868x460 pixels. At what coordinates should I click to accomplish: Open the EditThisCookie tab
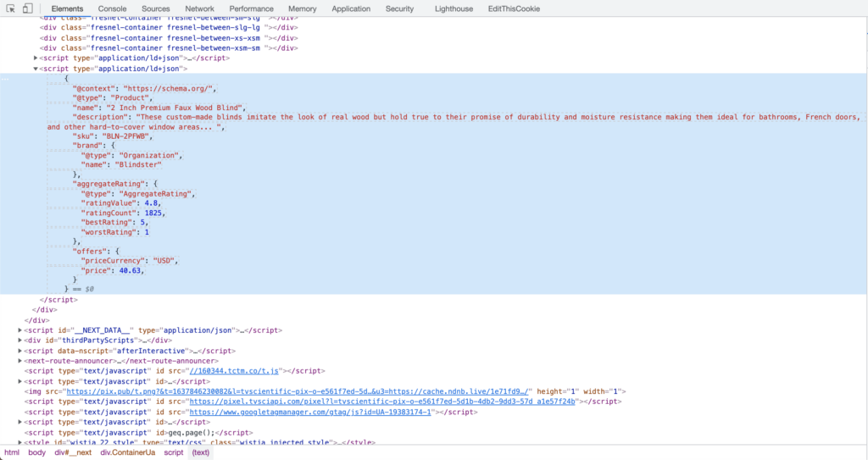(x=514, y=8)
